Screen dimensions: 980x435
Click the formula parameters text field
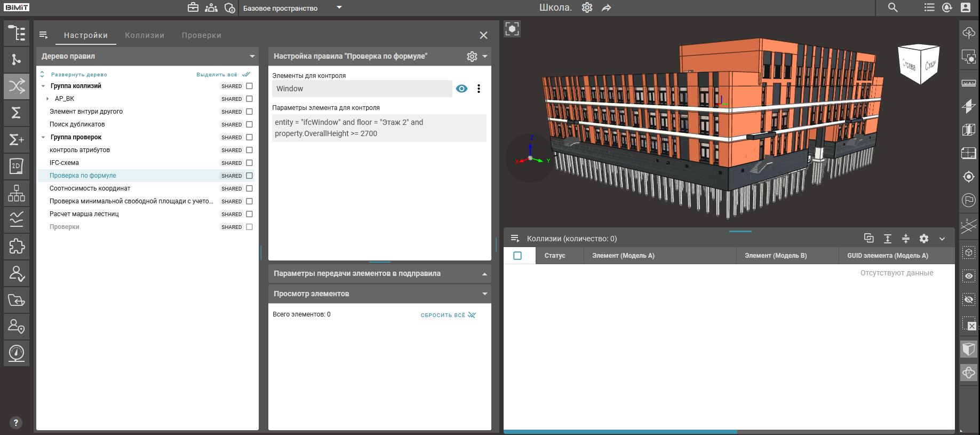pyautogui.click(x=379, y=128)
